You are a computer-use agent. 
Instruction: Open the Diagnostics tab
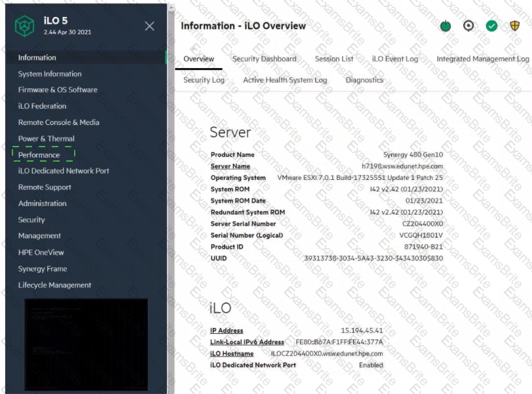pos(364,81)
